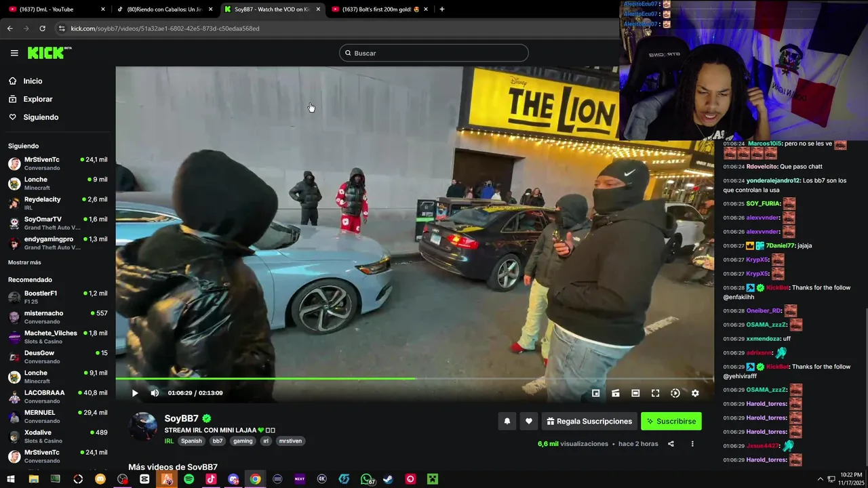Create a clip with the clapperboard icon

pyautogui.click(x=616, y=393)
